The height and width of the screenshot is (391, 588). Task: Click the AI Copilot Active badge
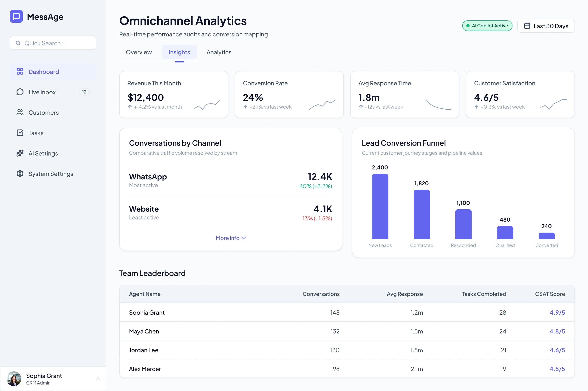coord(487,26)
